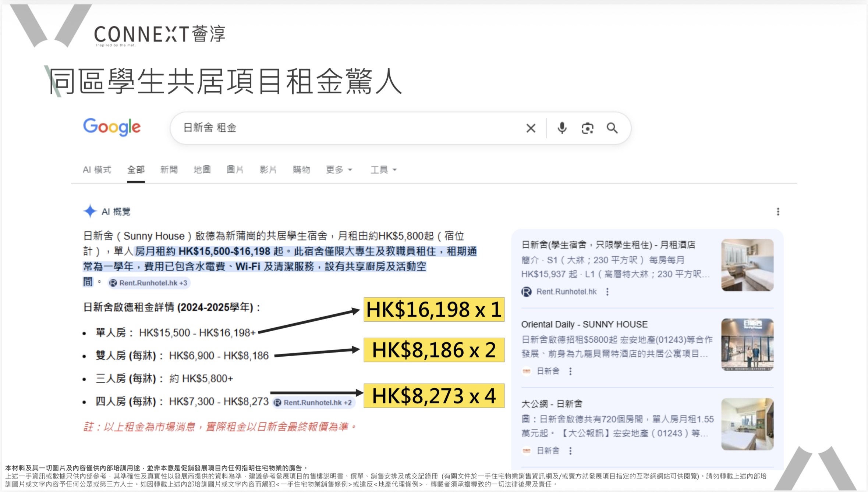Viewport: 868px width, 492px height.
Task: Expand the 工具 dropdown
Action: point(383,170)
